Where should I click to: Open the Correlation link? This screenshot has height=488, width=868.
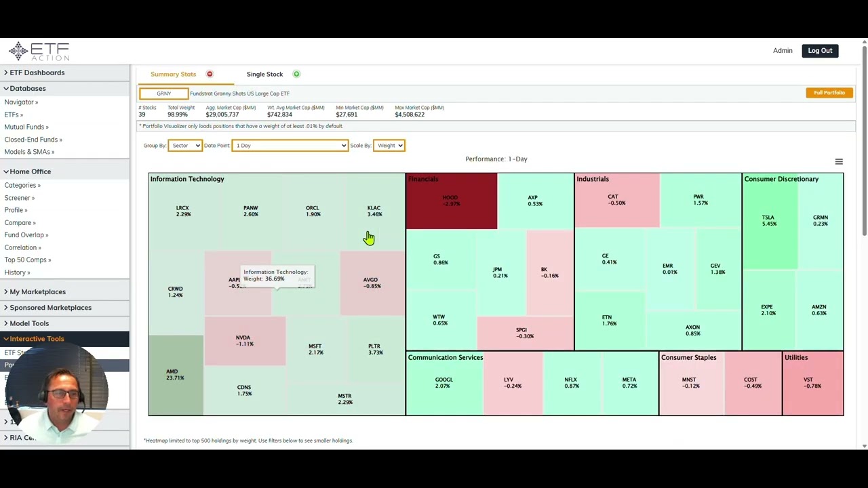tap(22, 247)
